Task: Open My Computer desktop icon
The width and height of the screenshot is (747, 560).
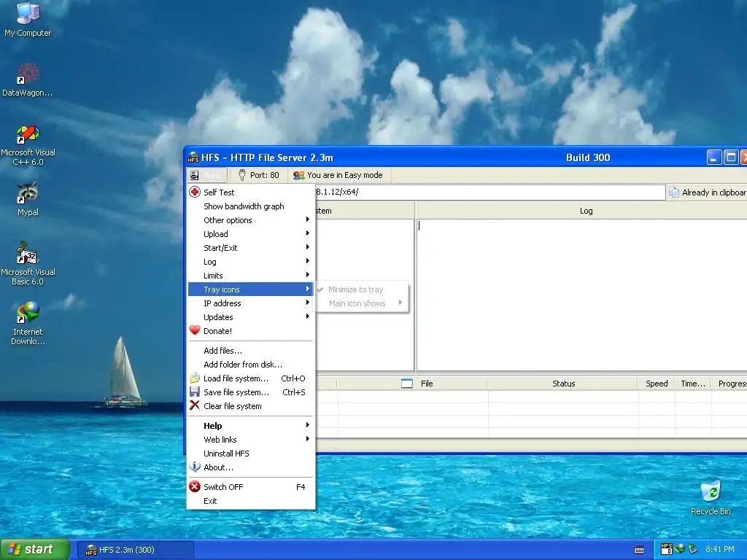Action: click(28, 19)
